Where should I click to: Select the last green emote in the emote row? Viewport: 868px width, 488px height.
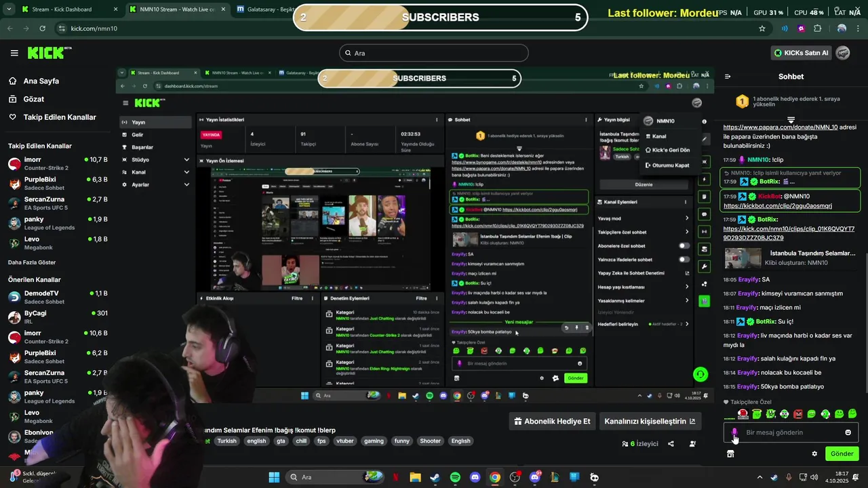852,414
